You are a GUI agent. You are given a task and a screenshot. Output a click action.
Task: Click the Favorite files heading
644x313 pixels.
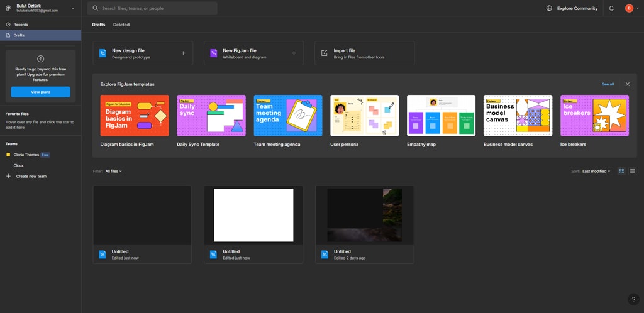pos(17,114)
